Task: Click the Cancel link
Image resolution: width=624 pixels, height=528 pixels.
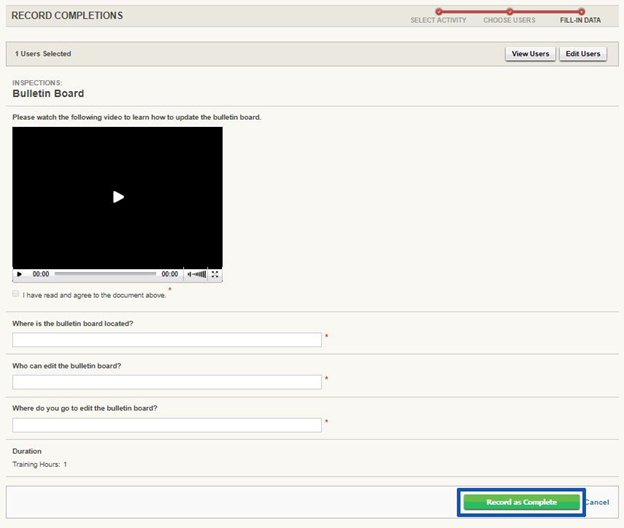Action: tap(597, 502)
